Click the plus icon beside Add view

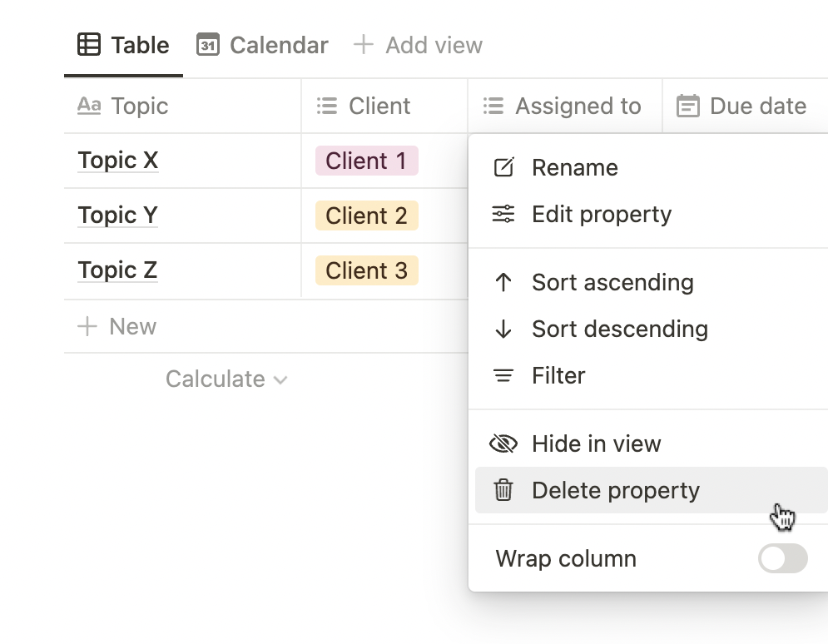[x=363, y=45]
